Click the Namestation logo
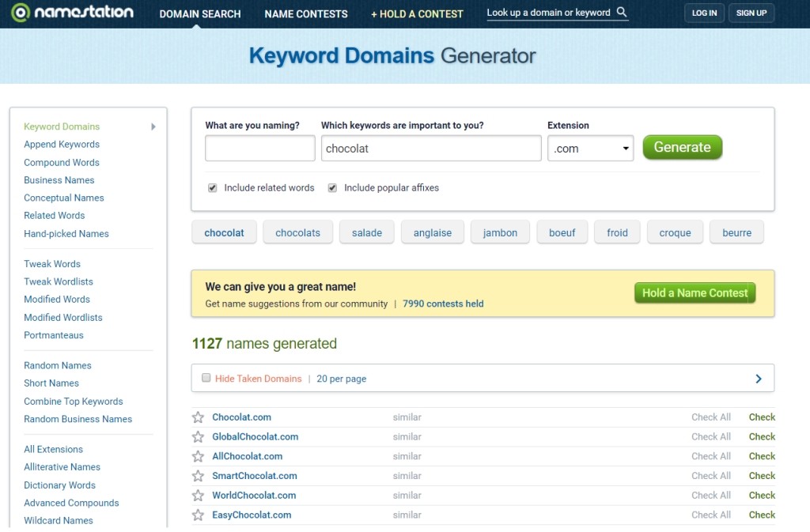The image size is (810, 532). pyautogui.click(x=72, y=13)
